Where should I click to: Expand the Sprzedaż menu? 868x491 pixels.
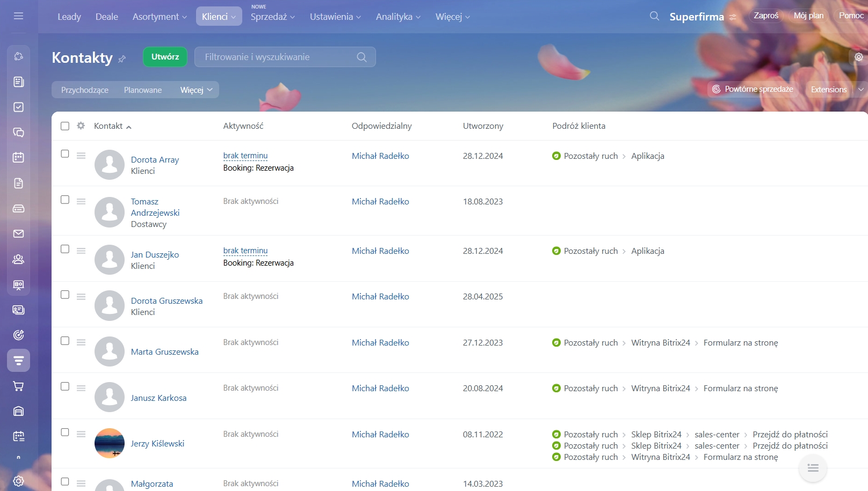[x=273, y=17]
